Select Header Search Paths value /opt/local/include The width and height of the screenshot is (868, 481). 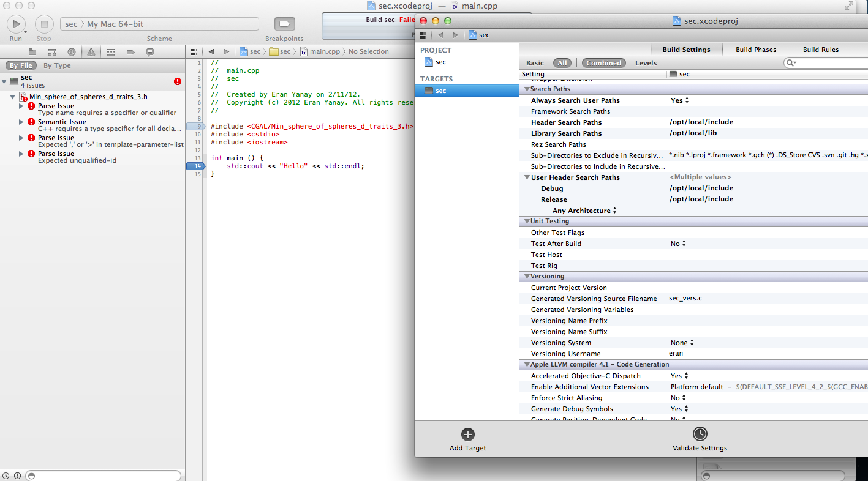701,122
